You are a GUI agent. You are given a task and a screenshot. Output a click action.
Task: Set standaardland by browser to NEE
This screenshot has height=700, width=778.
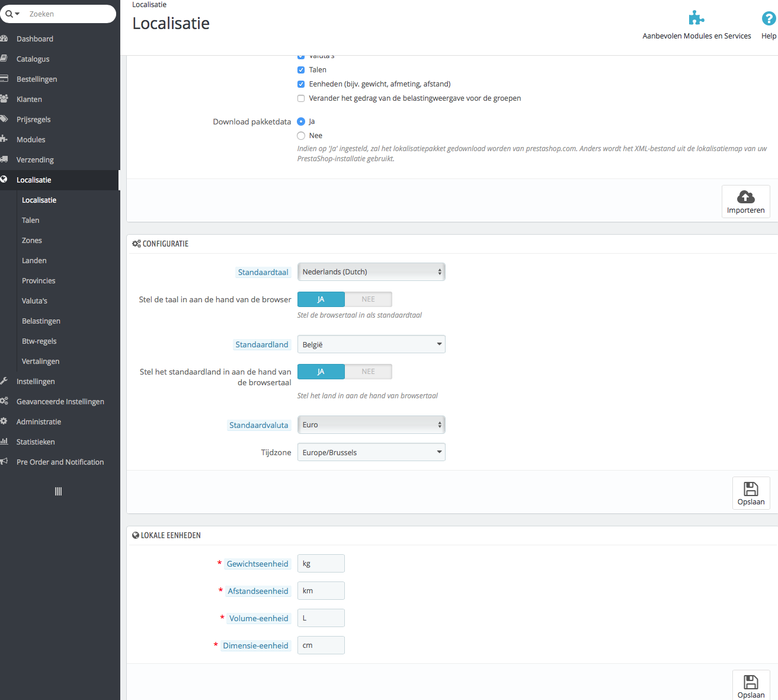(369, 372)
